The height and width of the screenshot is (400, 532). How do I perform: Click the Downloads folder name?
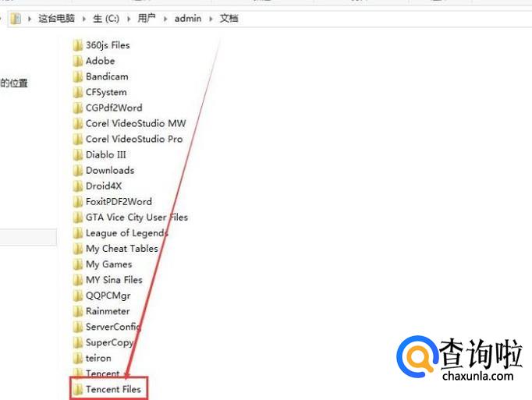click(110, 170)
